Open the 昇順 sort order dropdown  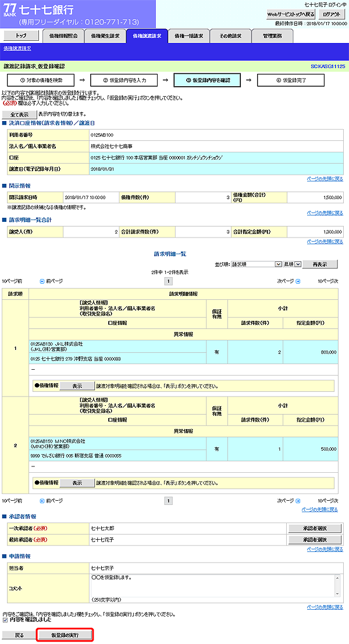[x=293, y=264]
